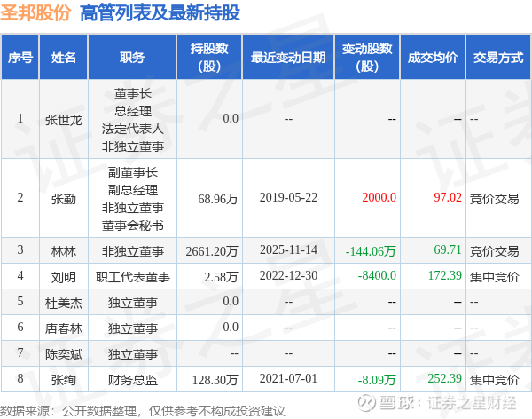Click the name 张绚

[64, 380]
